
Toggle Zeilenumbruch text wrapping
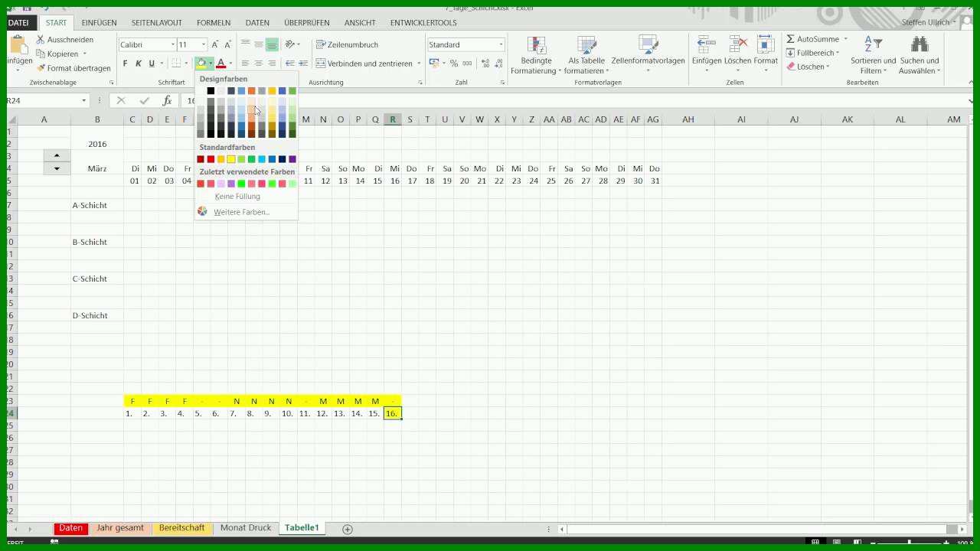[347, 44]
